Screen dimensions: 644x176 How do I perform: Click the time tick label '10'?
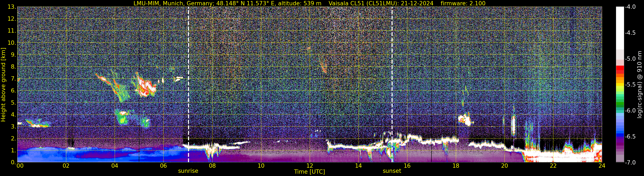pos(261,166)
